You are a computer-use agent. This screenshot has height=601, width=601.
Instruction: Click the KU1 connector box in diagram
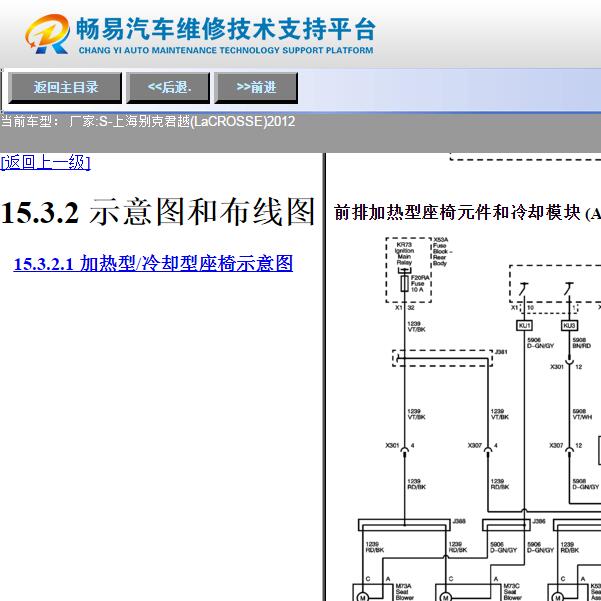tap(524, 325)
